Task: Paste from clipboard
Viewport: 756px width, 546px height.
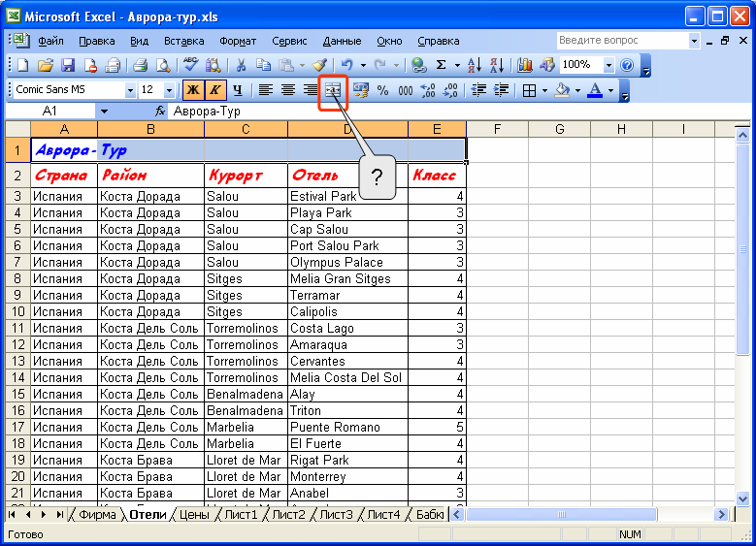Action: [286, 65]
